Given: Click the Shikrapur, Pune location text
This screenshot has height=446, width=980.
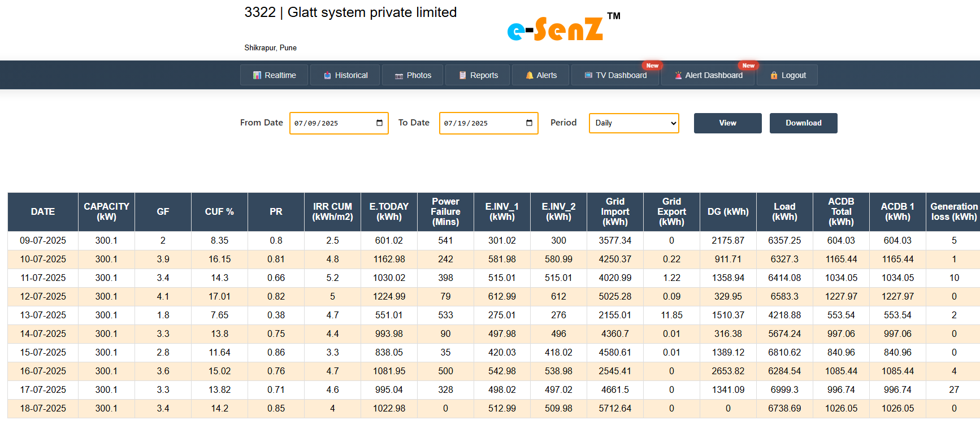Looking at the screenshot, I should point(270,48).
